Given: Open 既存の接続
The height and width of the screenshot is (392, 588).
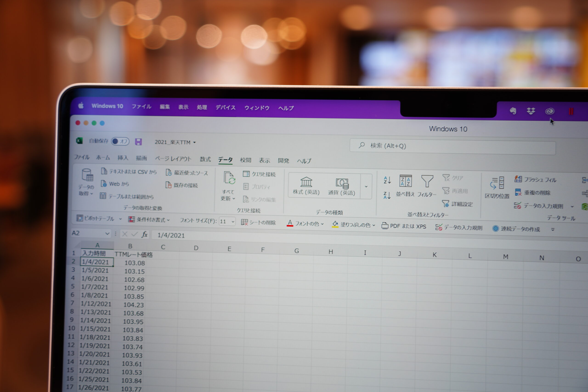Looking at the screenshot, I should pos(182,185).
